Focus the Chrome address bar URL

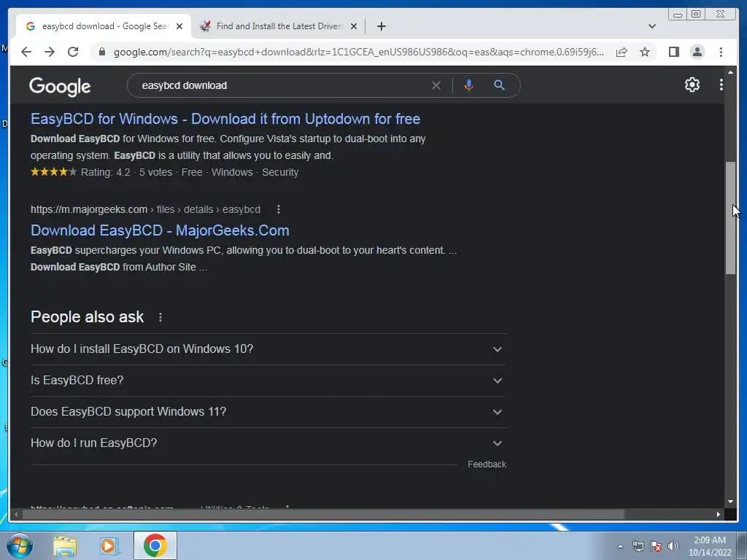358,52
